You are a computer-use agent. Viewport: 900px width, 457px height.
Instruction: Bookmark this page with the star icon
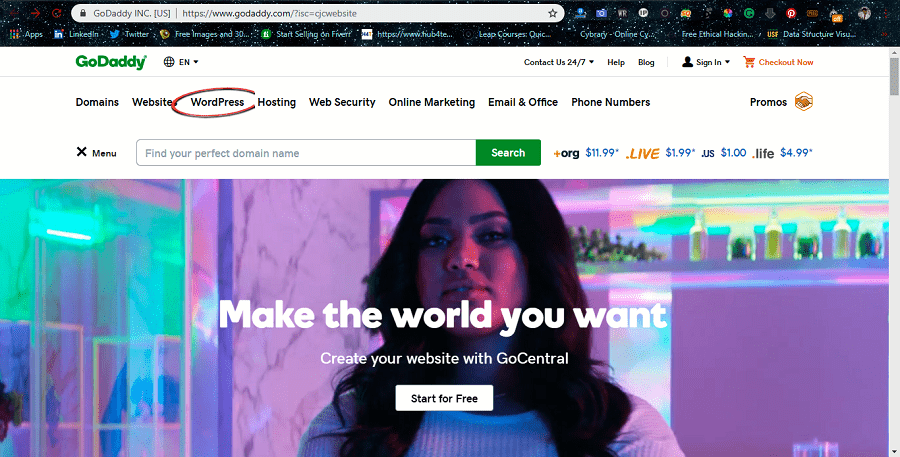[x=553, y=13]
